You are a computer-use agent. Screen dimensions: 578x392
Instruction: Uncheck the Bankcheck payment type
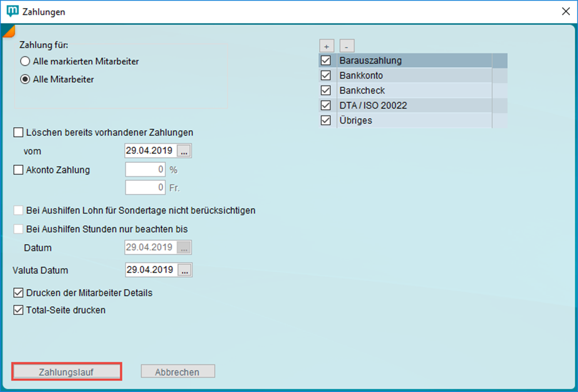tap(326, 90)
